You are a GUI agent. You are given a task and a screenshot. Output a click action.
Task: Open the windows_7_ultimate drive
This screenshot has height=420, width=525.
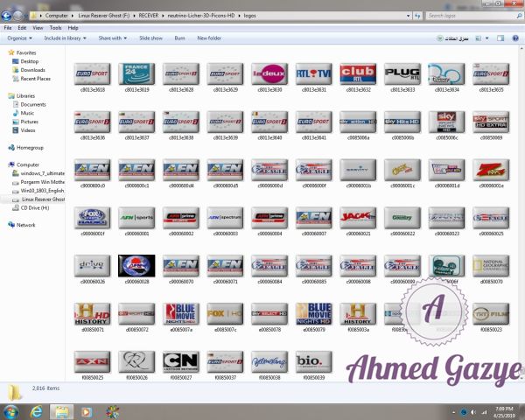tap(38, 173)
